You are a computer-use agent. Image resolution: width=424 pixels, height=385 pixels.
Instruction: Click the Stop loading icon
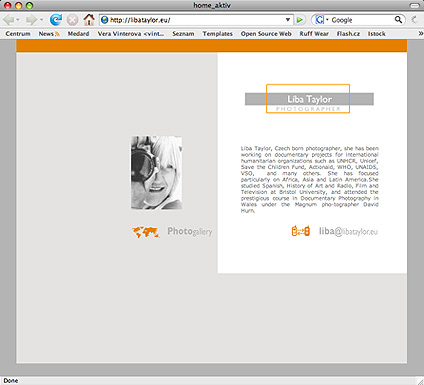72,20
